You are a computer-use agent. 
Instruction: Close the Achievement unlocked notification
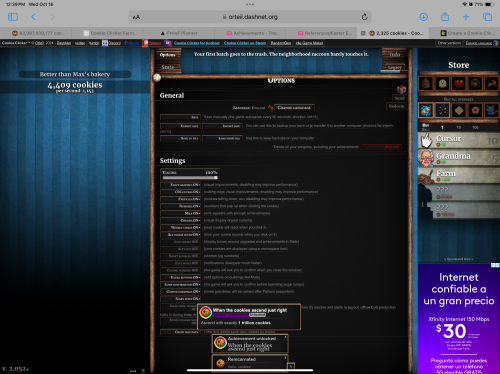coord(285,337)
